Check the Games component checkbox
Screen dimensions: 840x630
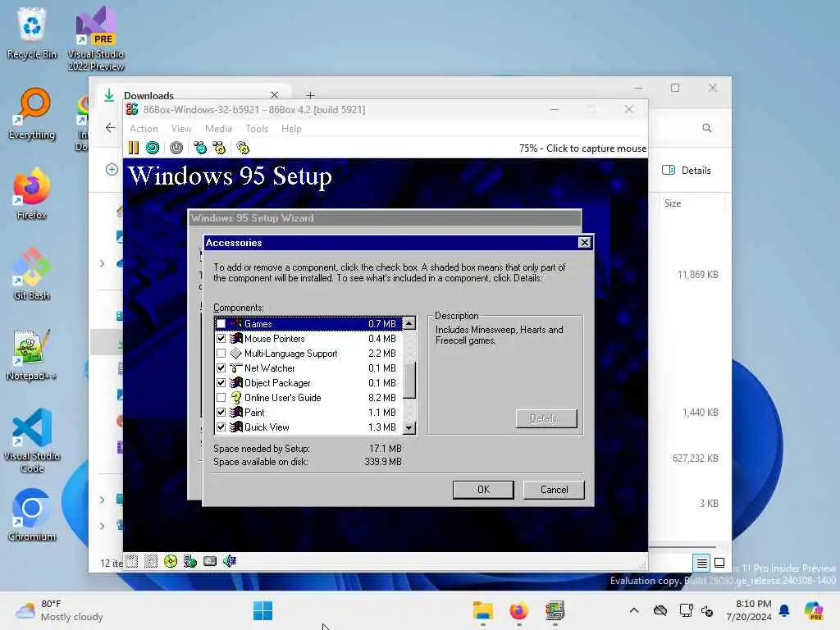click(221, 324)
